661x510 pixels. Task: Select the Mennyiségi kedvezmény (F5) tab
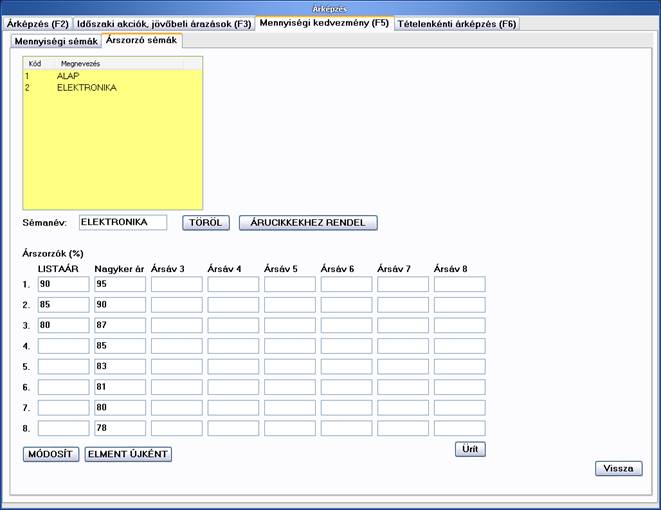pos(324,23)
